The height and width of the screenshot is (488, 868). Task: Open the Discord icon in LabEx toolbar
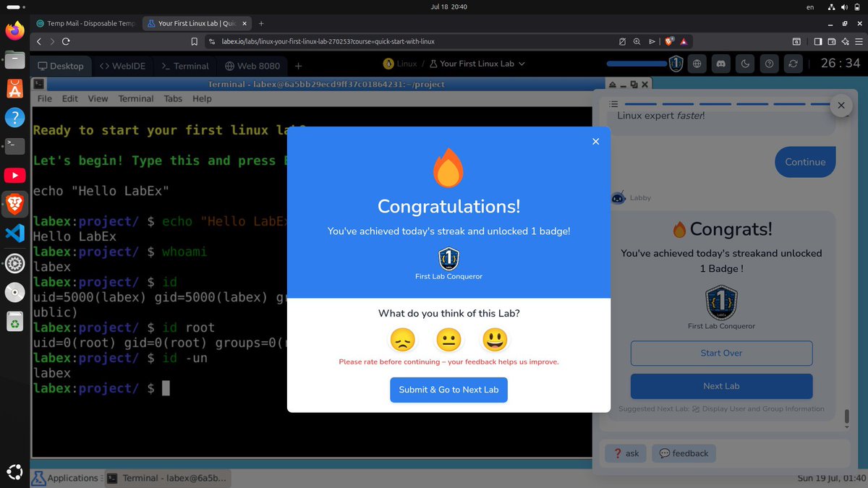pyautogui.click(x=720, y=64)
